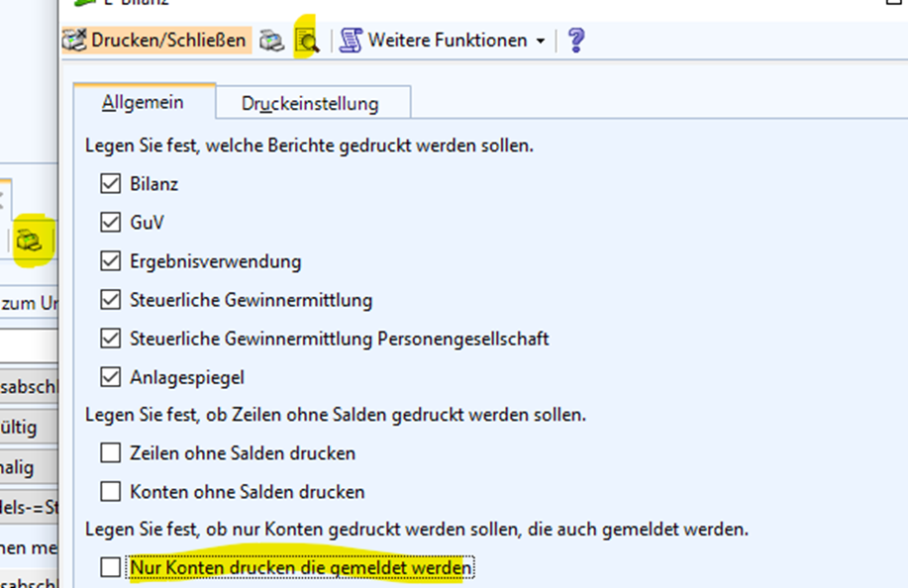The height and width of the screenshot is (588, 908).
Task: Open the Weitere Funktionen dropdown arrow
Action: (x=540, y=42)
